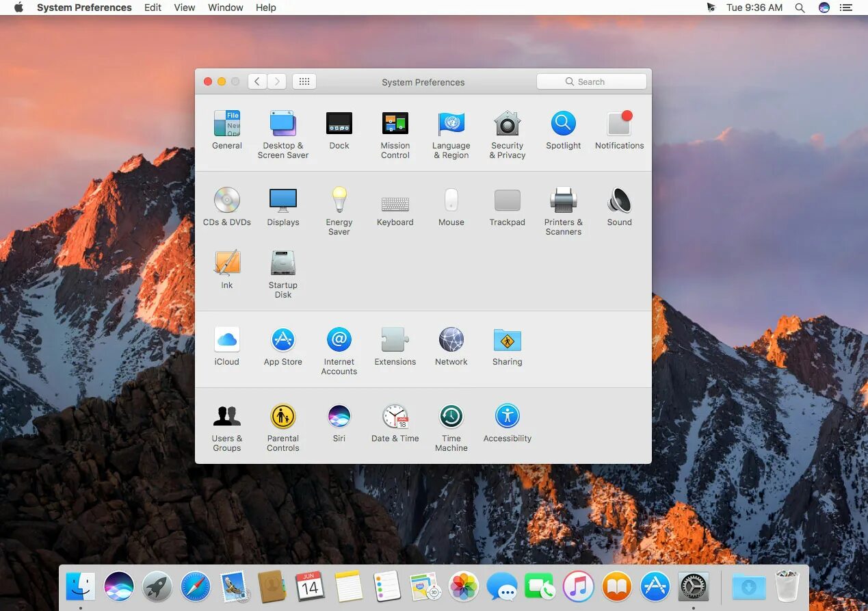Viewport: 868px width, 611px height.
Task: Open iBooks from the Dock
Action: click(x=617, y=586)
